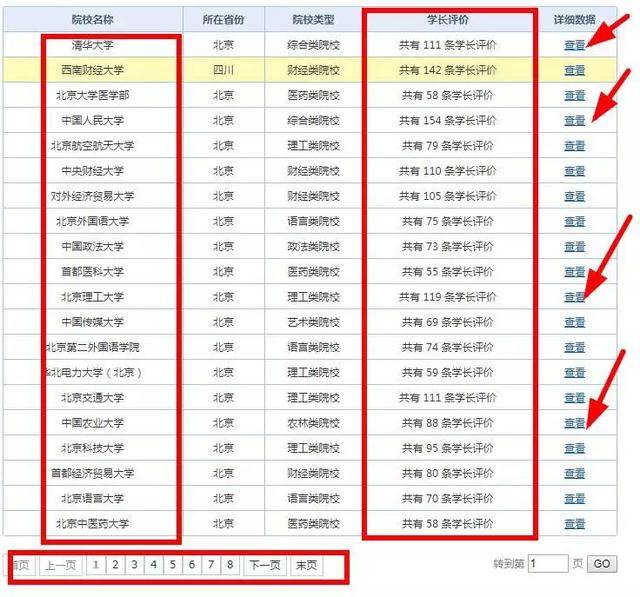Click 共有 88 条学长评价 cell
The image size is (640, 597).
(x=448, y=423)
